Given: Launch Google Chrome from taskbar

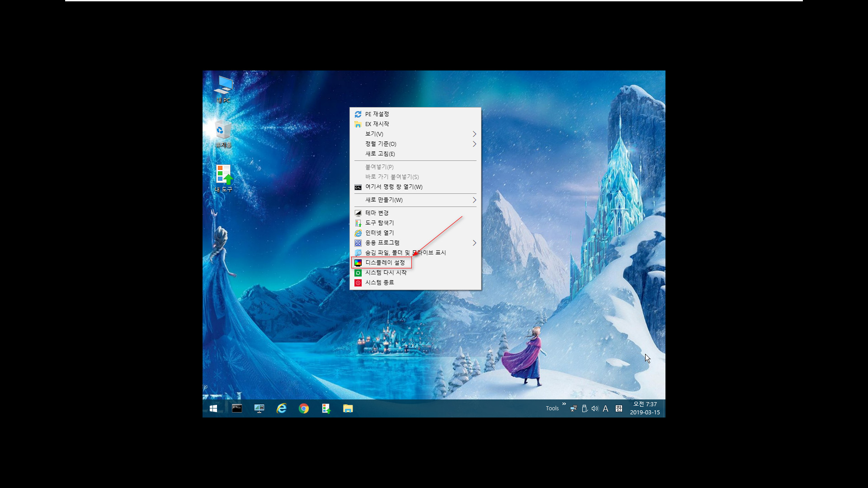Looking at the screenshot, I should point(304,408).
